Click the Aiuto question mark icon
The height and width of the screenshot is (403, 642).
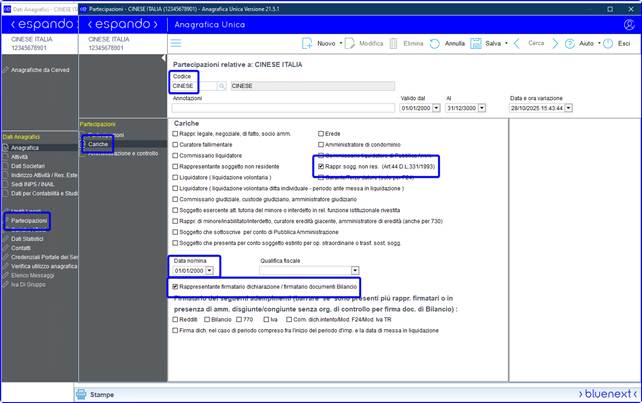tap(570, 43)
